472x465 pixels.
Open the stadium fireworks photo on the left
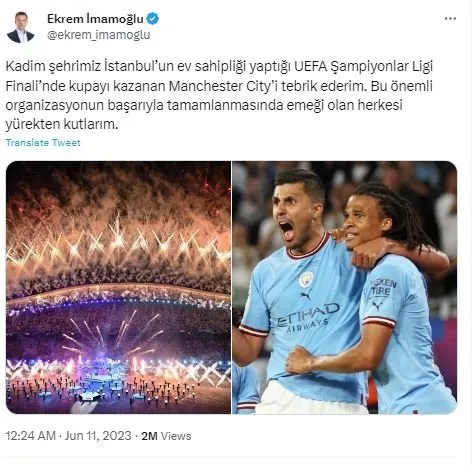click(x=118, y=287)
